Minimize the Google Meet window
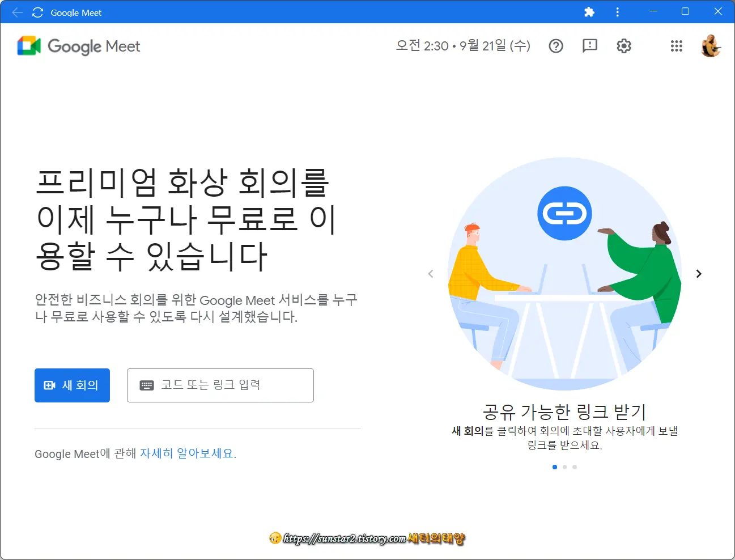Image resolution: width=735 pixels, height=560 pixels. point(653,11)
